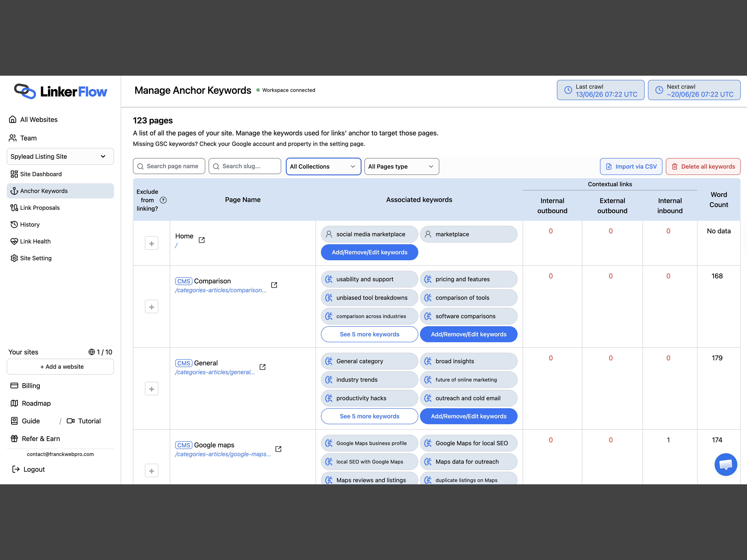Click the Delete all keywords button
Viewport: 747px width, 560px height.
[703, 166]
